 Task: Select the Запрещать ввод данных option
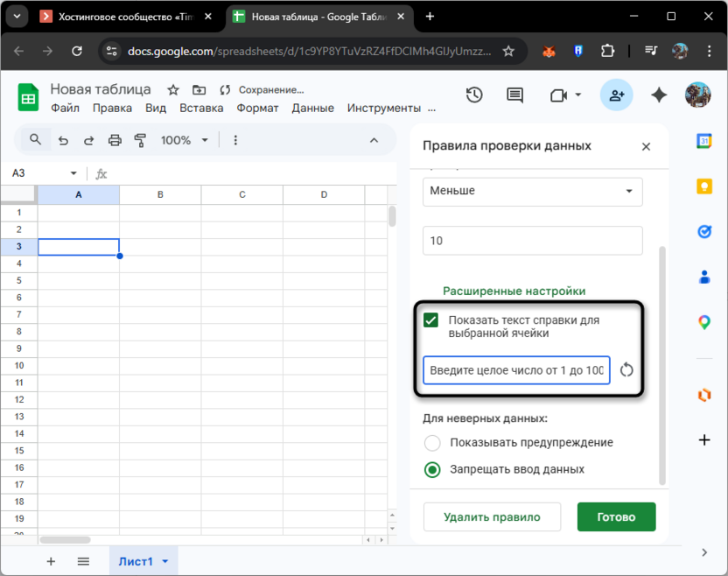(432, 469)
